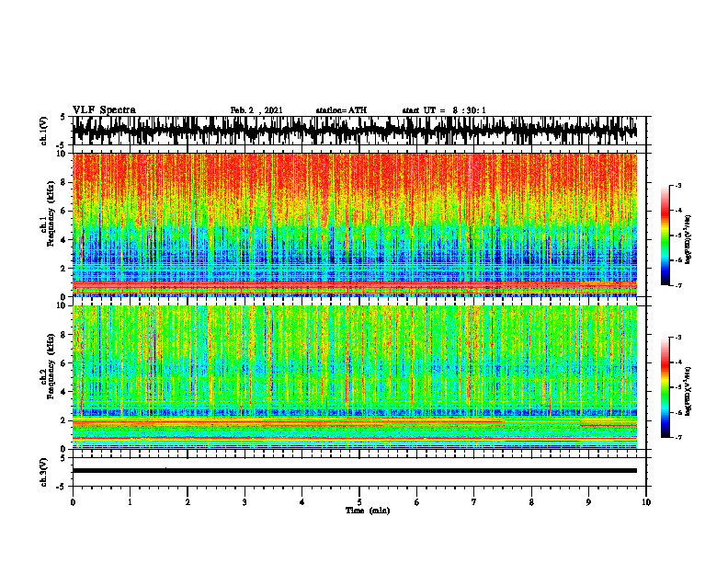The width and height of the screenshot is (728, 563).
Task: Click the "-3" label on ch.1 color scale
Action: (x=678, y=186)
